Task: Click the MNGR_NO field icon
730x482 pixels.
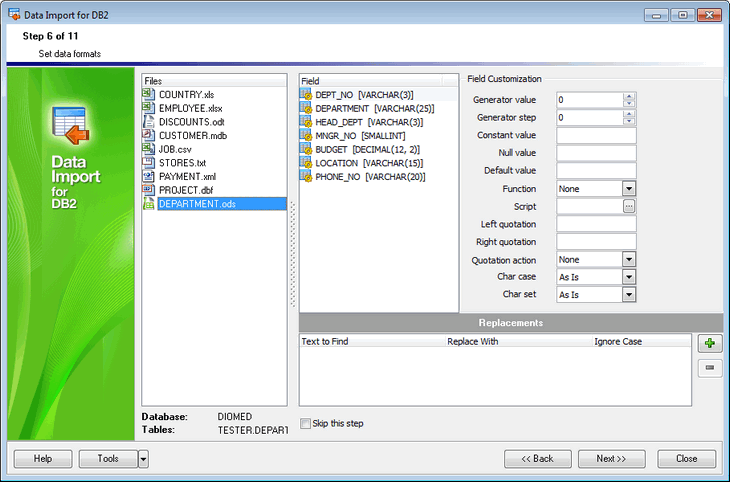Action: coord(306,136)
